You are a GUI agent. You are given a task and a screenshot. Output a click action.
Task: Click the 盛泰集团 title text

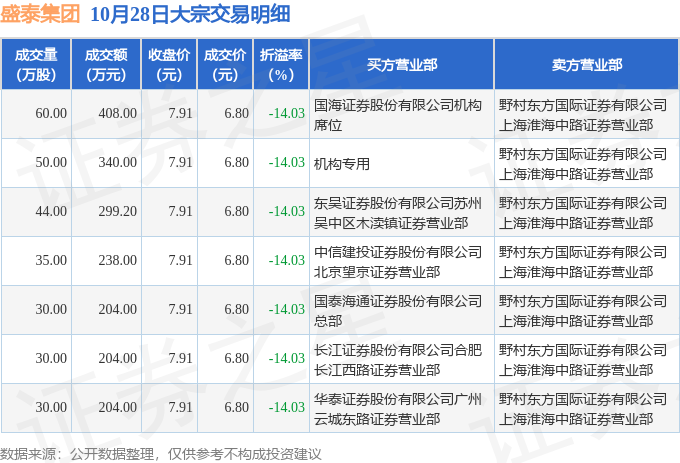[40, 14]
